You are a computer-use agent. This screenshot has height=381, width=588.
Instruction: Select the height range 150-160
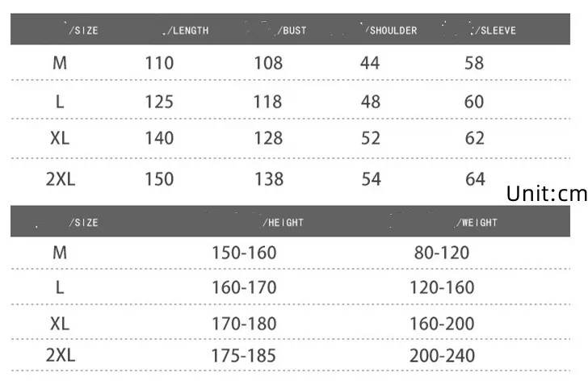[x=244, y=253]
